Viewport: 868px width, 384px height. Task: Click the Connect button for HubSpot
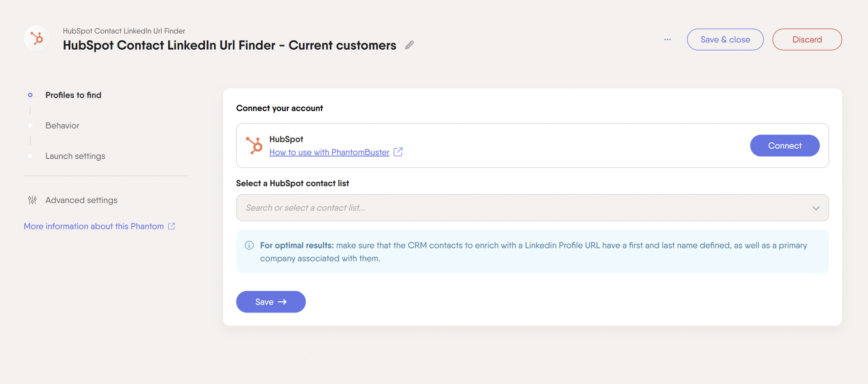click(x=784, y=145)
